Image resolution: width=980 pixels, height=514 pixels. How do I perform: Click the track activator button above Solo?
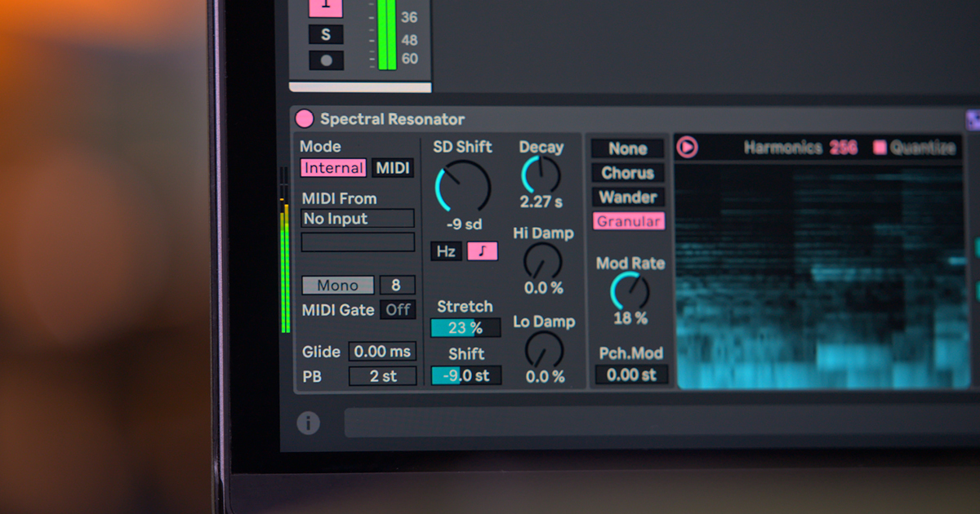pos(326,7)
